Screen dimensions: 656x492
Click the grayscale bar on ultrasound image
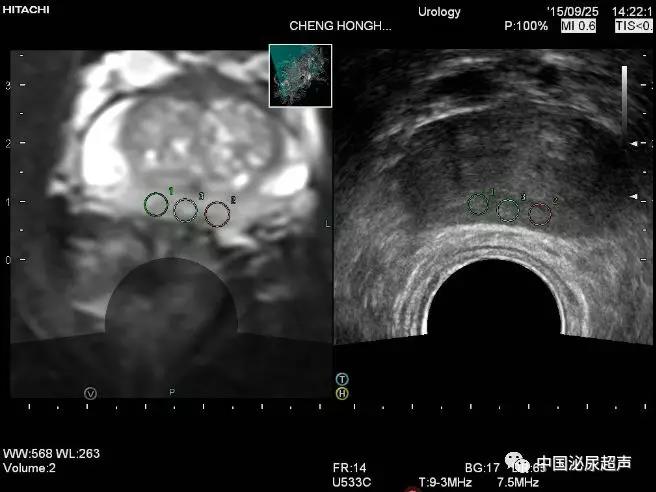[624, 98]
